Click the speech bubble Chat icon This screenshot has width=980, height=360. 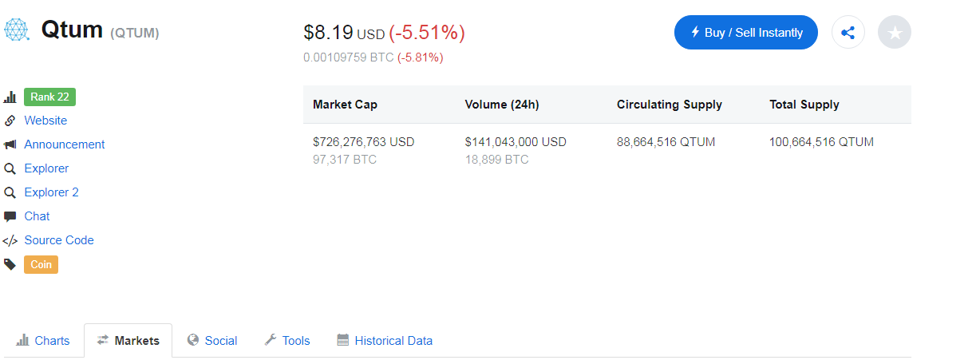tap(10, 216)
